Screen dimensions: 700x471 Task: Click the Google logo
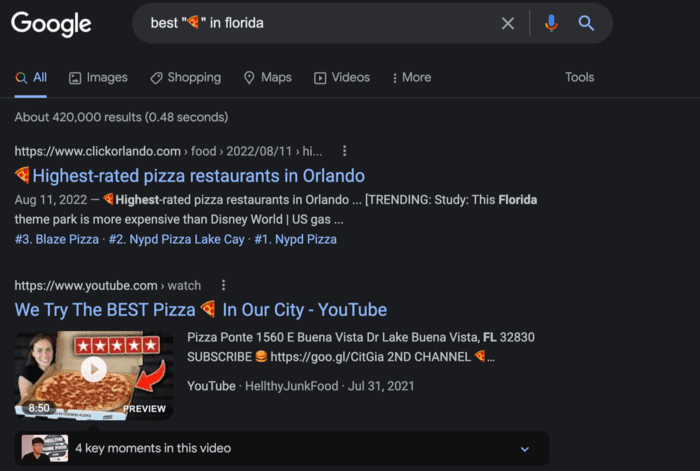[x=51, y=24]
